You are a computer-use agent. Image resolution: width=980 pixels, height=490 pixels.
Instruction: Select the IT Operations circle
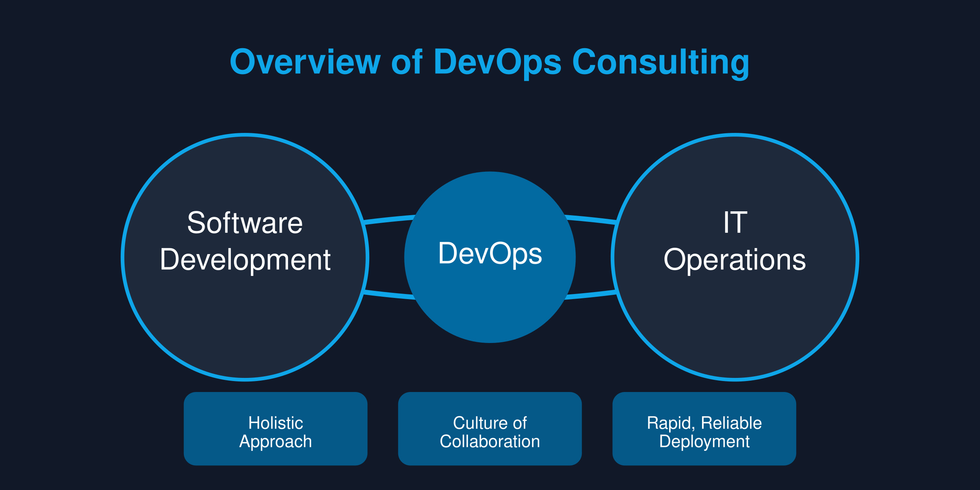click(735, 257)
